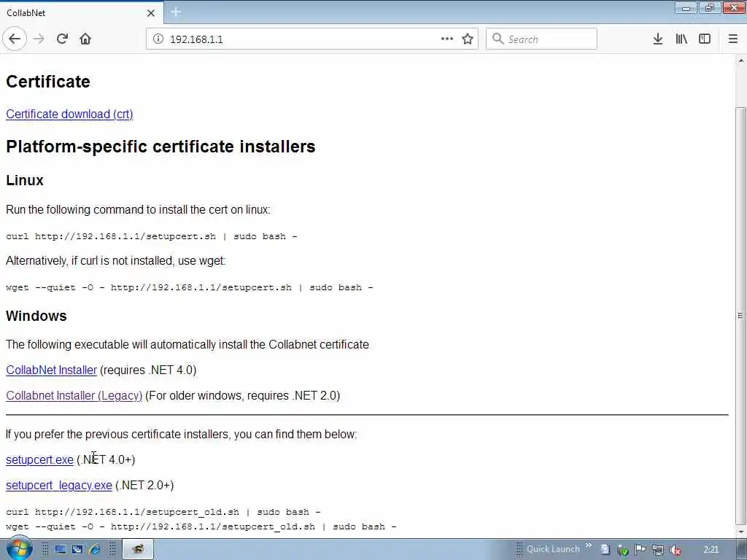Select the running app taskbar button
The image size is (747, 560).
[138, 550]
